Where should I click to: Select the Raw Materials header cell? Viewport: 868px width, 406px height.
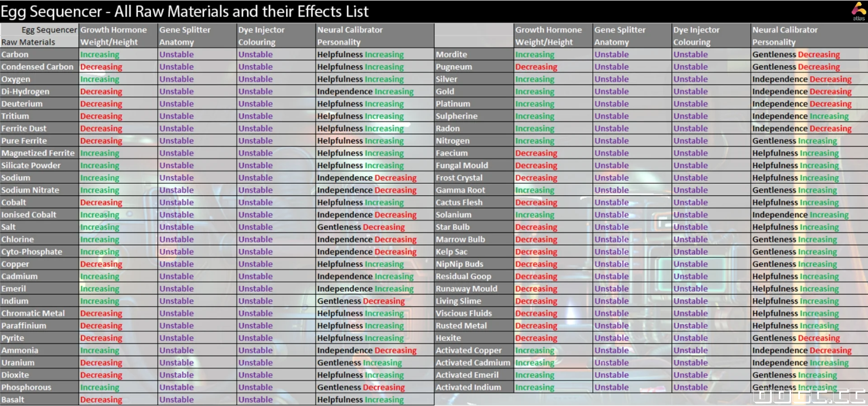28,42
